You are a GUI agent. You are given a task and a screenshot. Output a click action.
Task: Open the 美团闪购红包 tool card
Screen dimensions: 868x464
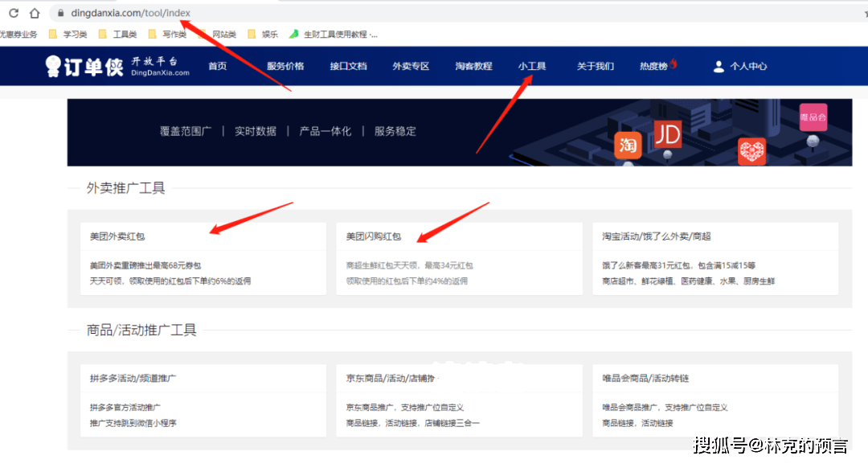click(x=460, y=259)
